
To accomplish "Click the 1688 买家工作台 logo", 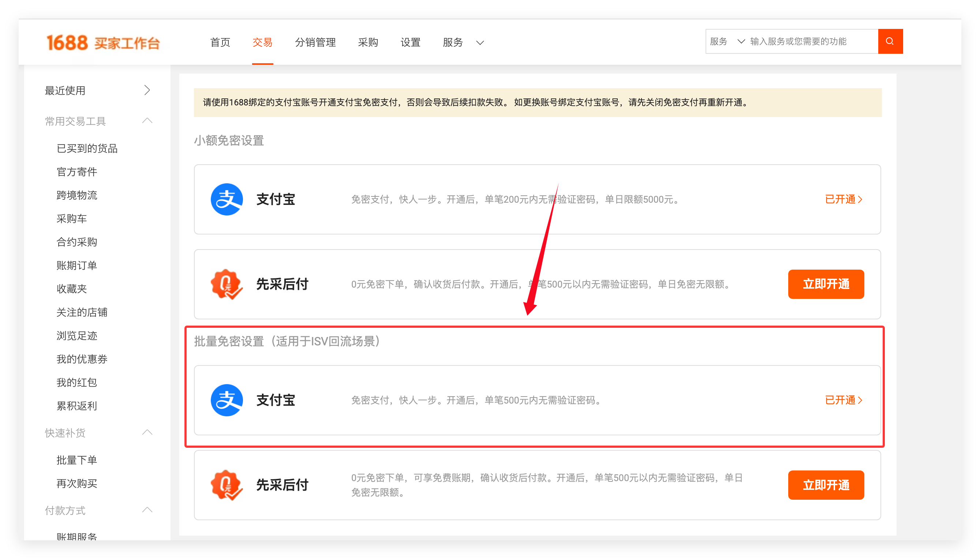I will point(103,42).
